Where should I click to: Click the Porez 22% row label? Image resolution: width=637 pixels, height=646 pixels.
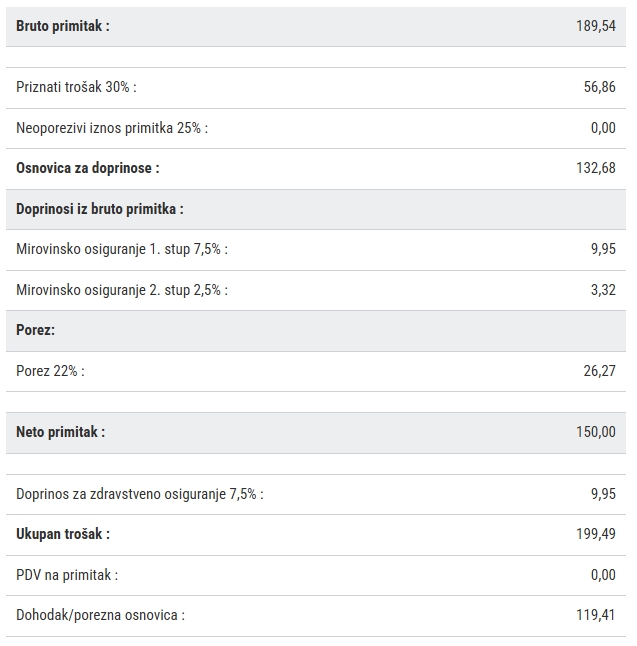(x=50, y=371)
